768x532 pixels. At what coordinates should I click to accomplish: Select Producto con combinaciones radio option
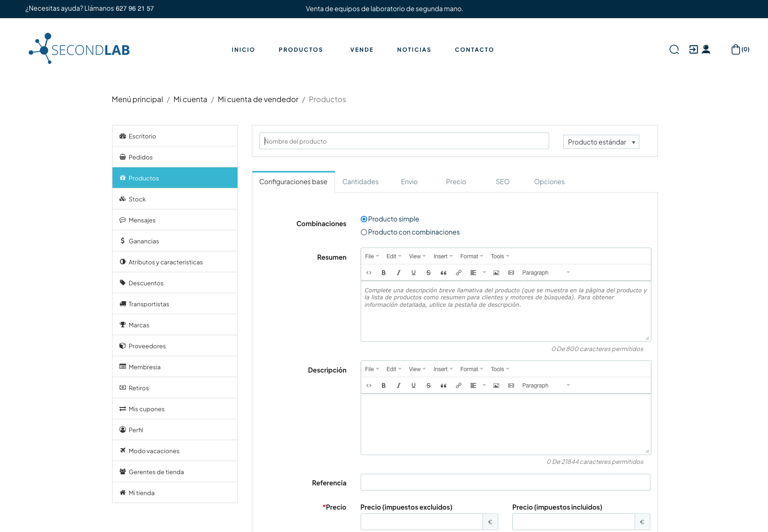click(364, 232)
